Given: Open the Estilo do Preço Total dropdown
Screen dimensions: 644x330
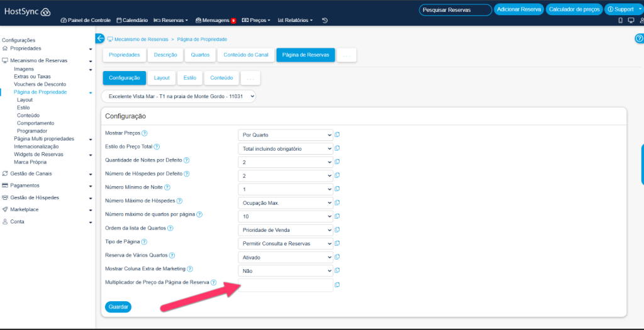Looking at the screenshot, I should point(286,148).
